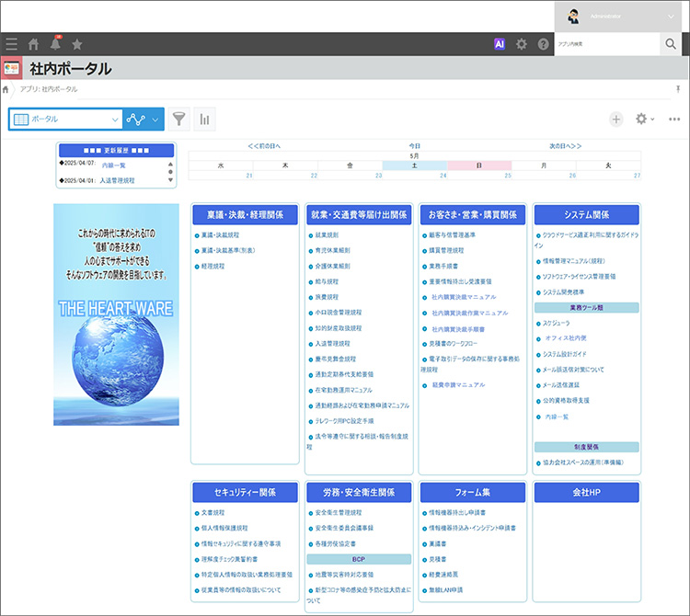Screen dimensions: 690x616
Task: Go to the kintone home icon
Action: [x=34, y=44]
